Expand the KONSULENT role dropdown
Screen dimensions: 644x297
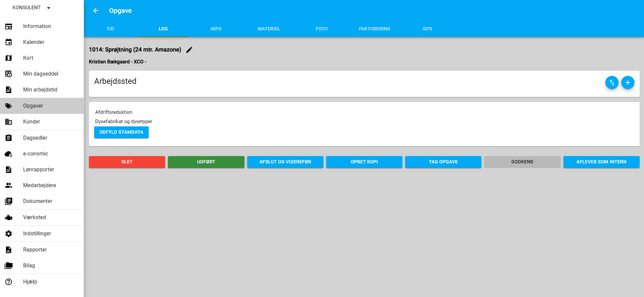[x=31, y=8]
